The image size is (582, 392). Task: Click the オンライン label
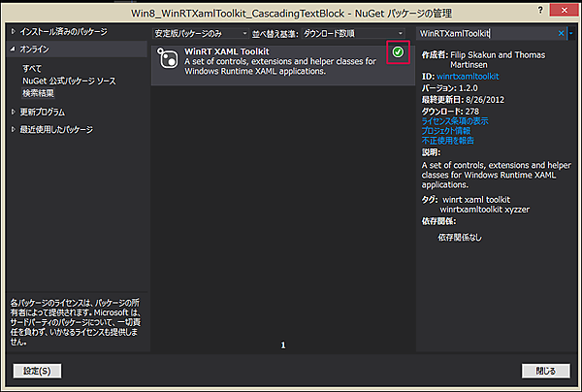tap(35, 49)
